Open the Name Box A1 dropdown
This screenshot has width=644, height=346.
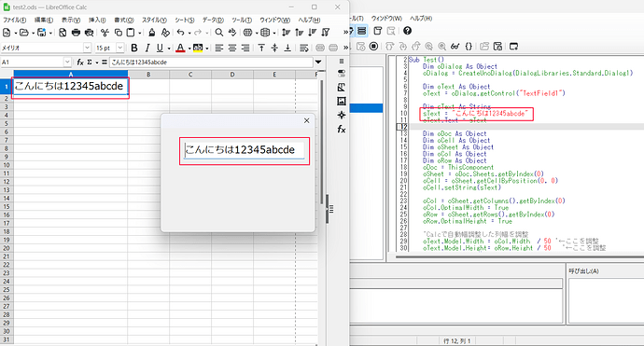[67, 62]
